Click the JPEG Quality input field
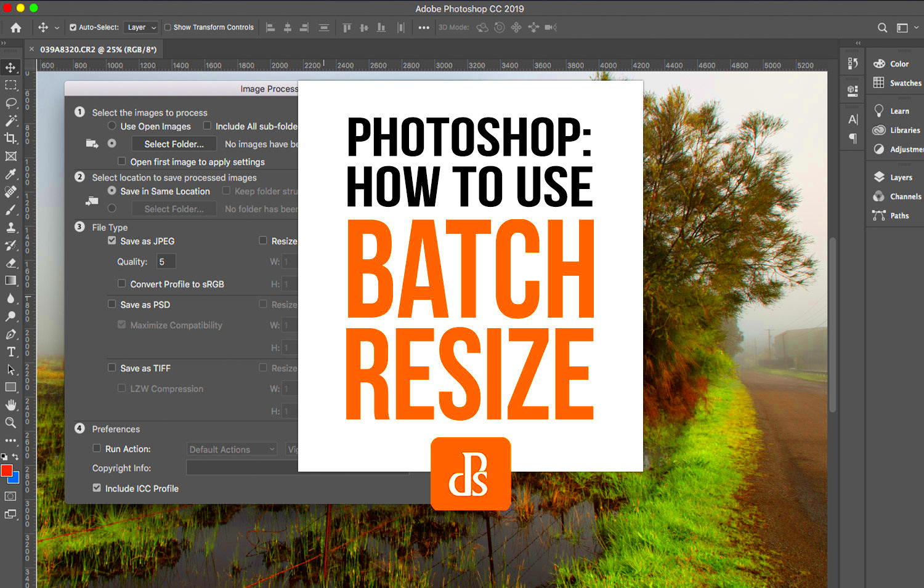Image resolution: width=924 pixels, height=588 pixels. [x=166, y=262]
